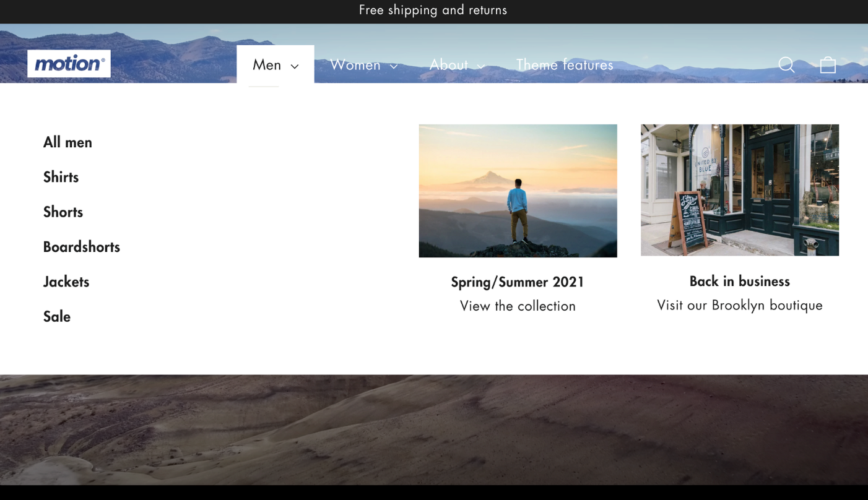View the Boardshorts category
This screenshot has height=500, width=868.
click(x=82, y=247)
